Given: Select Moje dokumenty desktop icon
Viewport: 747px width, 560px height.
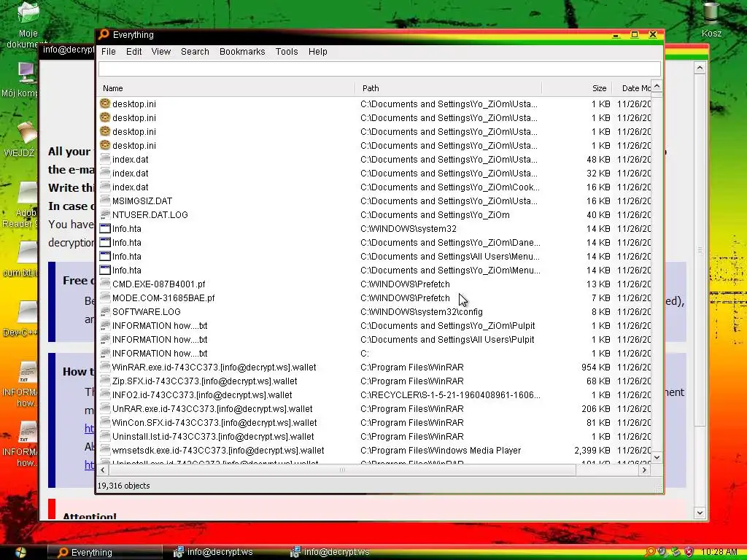Looking at the screenshot, I should pyautogui.click(x=28, y=25).
